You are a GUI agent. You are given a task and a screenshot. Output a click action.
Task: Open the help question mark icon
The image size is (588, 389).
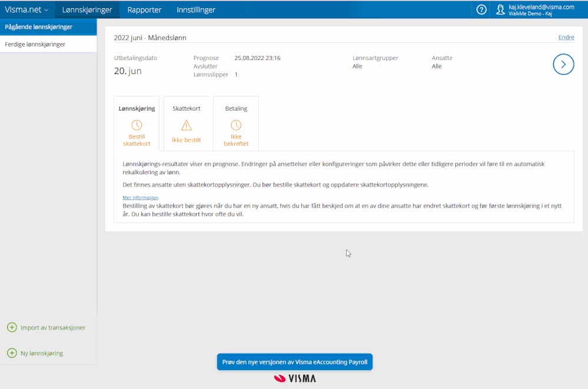coord(481,9)
